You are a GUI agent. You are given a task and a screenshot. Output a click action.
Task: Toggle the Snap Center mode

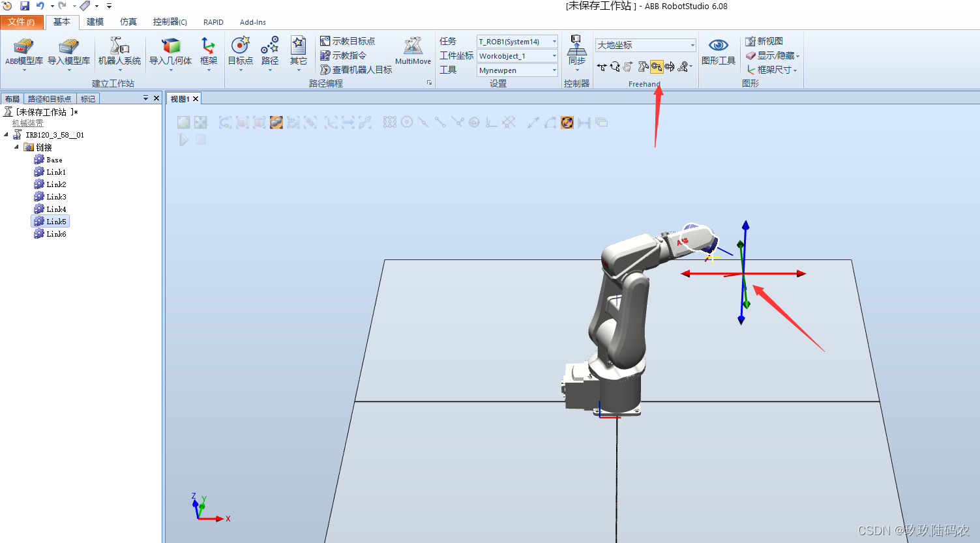point(406,122)
